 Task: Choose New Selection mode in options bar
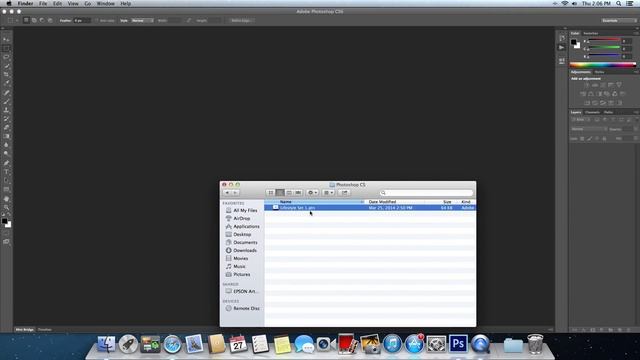click(x=26, y=20)
